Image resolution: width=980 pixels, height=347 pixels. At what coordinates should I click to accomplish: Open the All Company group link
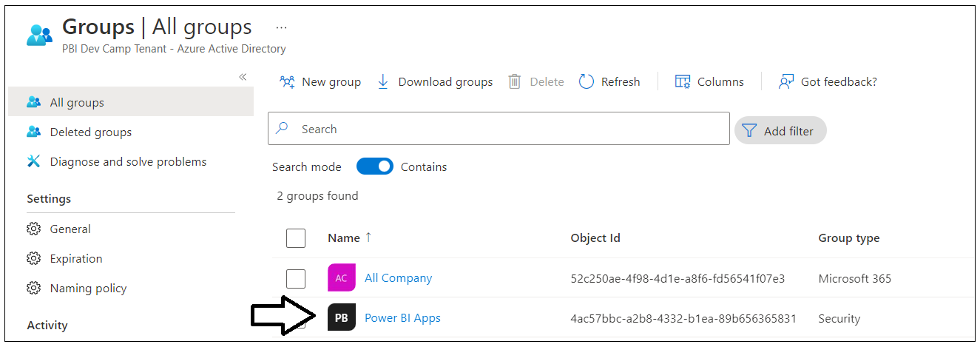[398, 278]
